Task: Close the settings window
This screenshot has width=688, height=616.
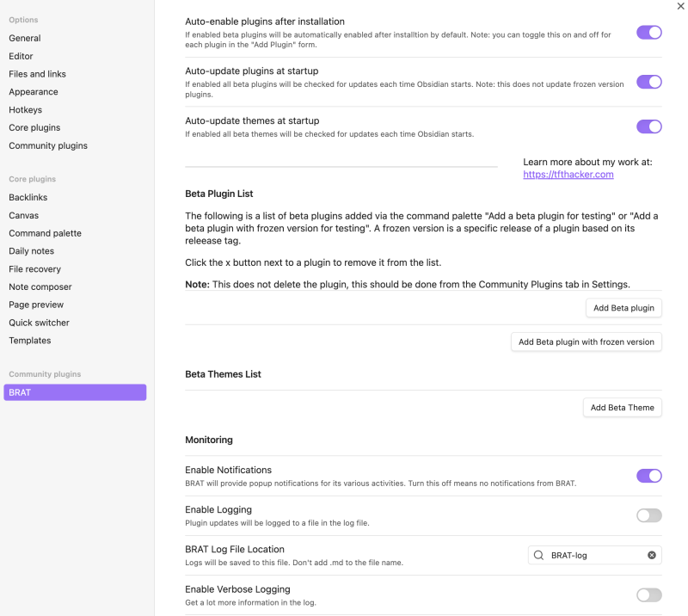Action: click(x=680, y=6)
